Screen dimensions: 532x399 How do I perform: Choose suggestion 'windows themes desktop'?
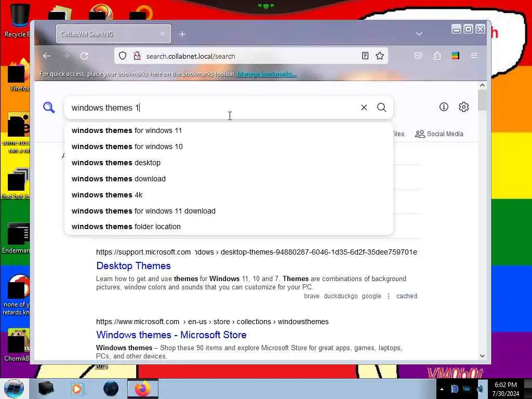pyautogui.click(x=229, y=163)
